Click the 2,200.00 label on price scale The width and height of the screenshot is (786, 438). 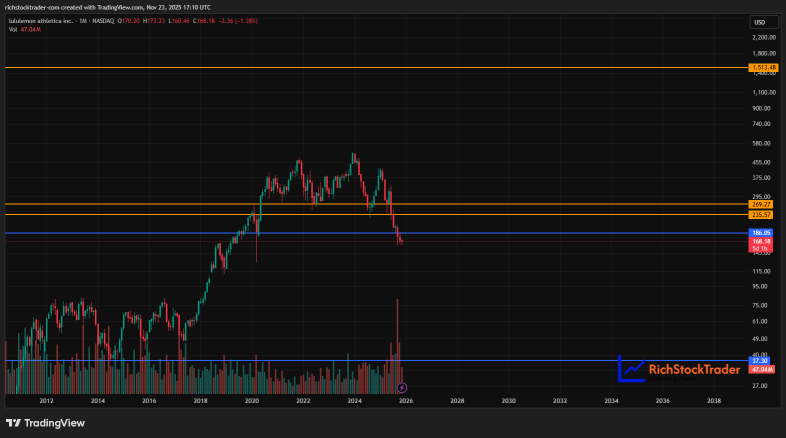click(x=763, y=38)
